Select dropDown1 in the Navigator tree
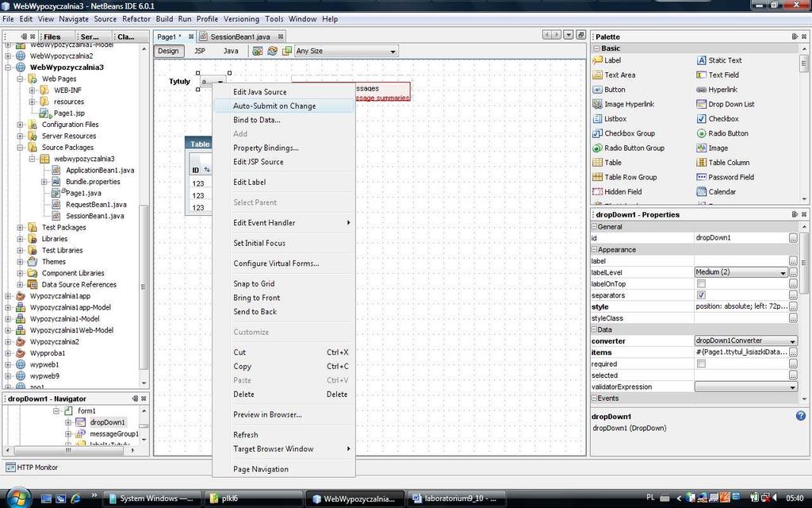Viewport: 812px width, 508px height. 107,422
